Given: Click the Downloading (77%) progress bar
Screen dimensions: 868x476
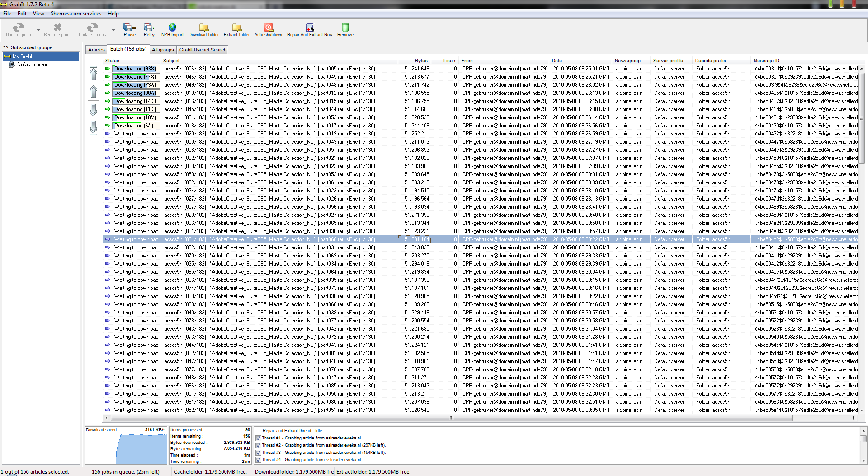Looking at the screenshot, I should (135, 77).
